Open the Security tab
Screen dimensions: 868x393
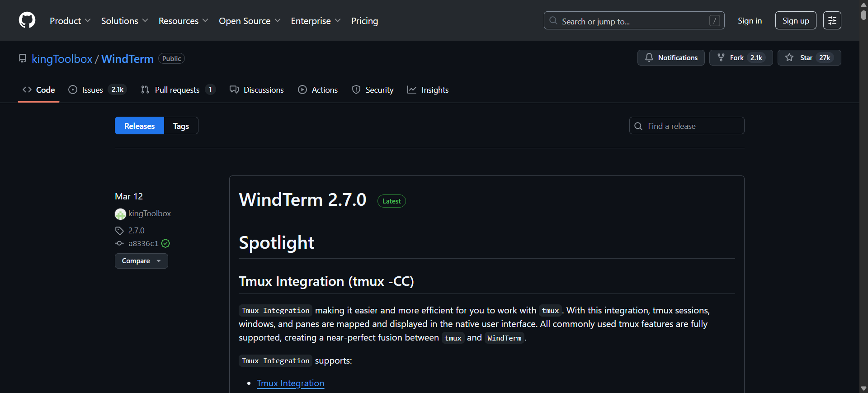click(373, 90)
